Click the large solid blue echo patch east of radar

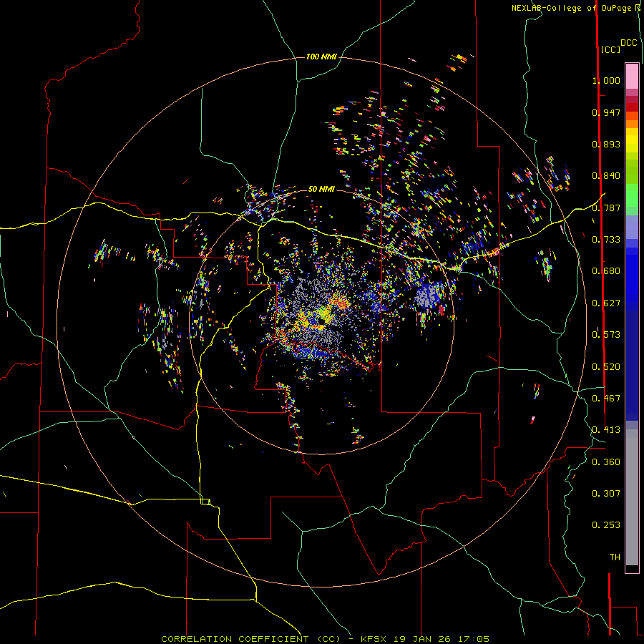[x=427, y=295]
